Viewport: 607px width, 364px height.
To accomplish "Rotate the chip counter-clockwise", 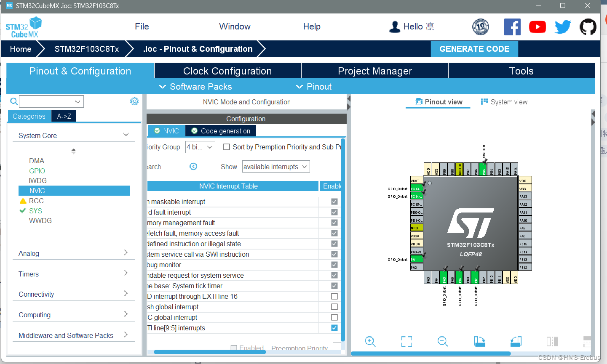I will (516, 341).
